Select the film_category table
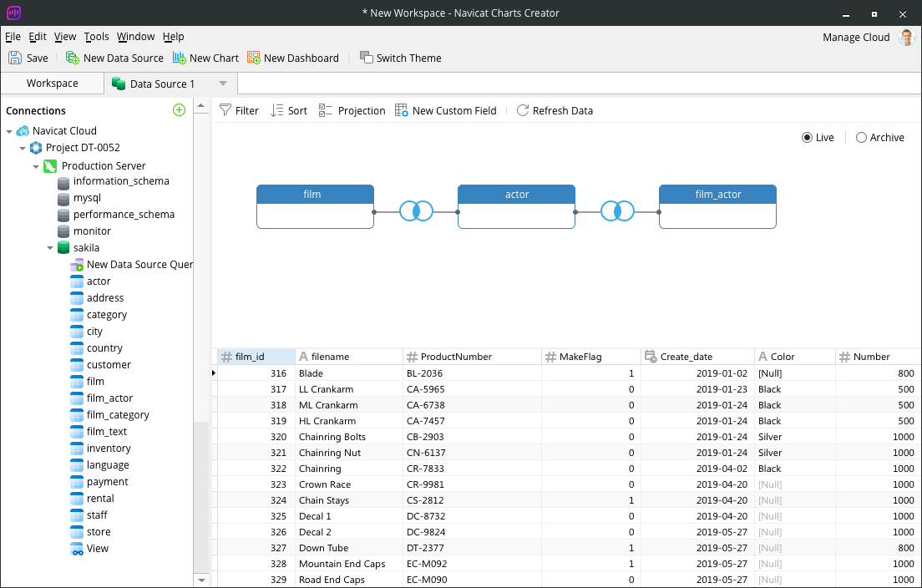This screenshot has height=588, width=922. [x=118, y=415]
